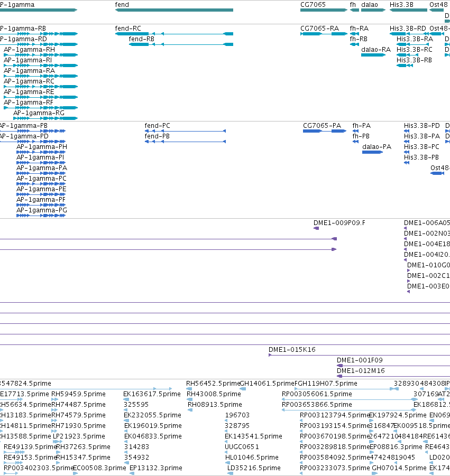Viewport: 450px width, 476px height.
Task: Click the AP-1gamma-RC transcript
Action: tap(41, 87)
